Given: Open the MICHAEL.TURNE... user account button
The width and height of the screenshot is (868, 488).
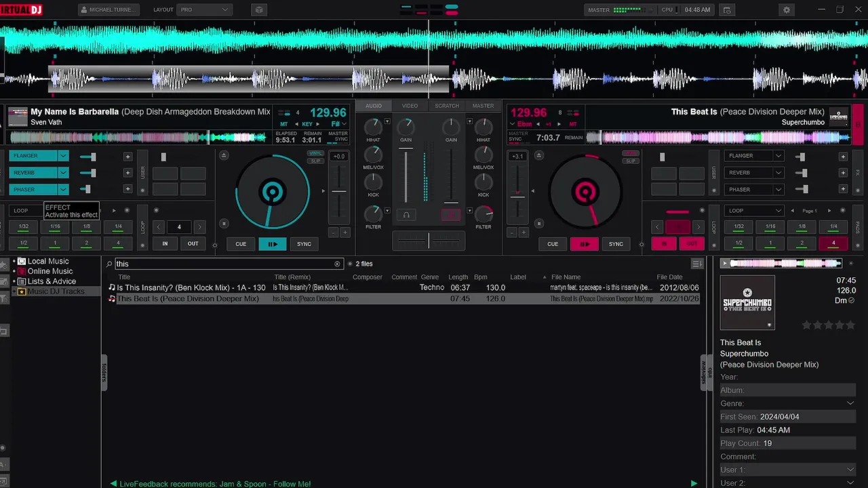Looking at the screenshot, I should tap(109, 10).
